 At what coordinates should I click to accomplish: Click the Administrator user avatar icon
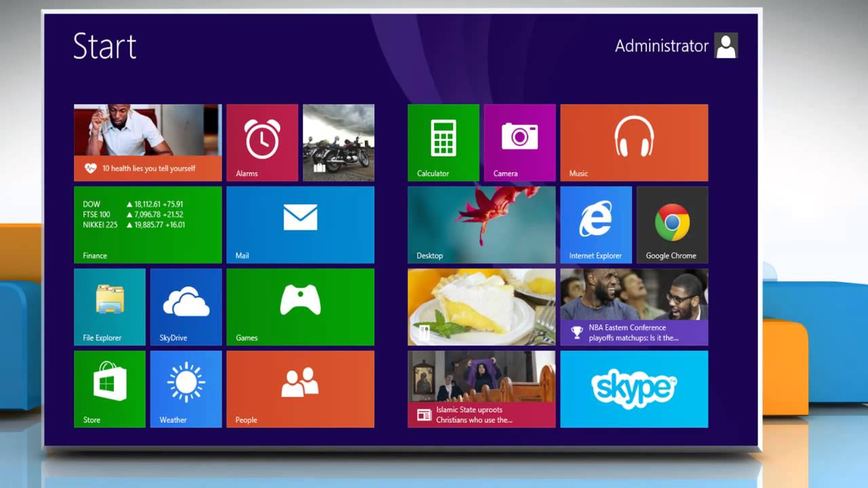(726, 46)
